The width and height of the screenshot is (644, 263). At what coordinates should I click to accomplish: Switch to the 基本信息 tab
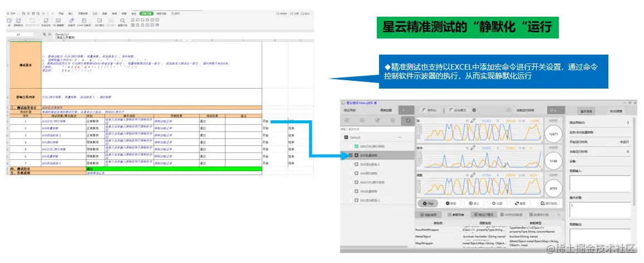pyautogui.click(x=585, y=111)
